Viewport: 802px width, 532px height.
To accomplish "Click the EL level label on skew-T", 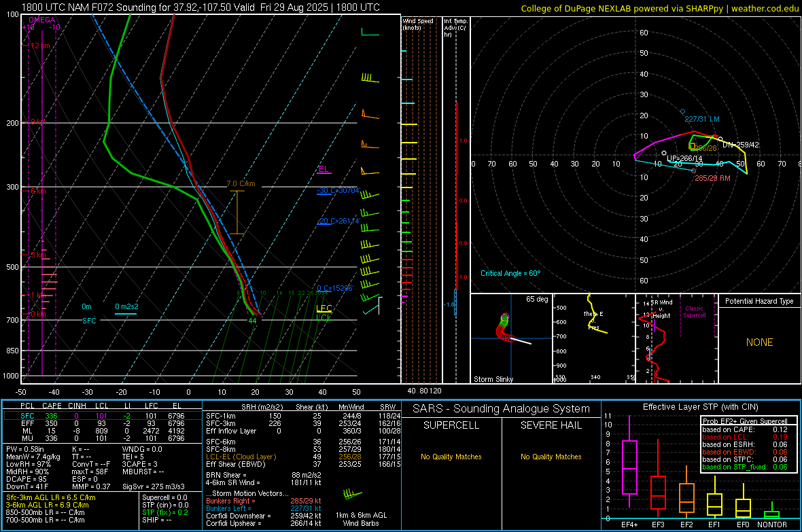I will [x=324, y=169].
